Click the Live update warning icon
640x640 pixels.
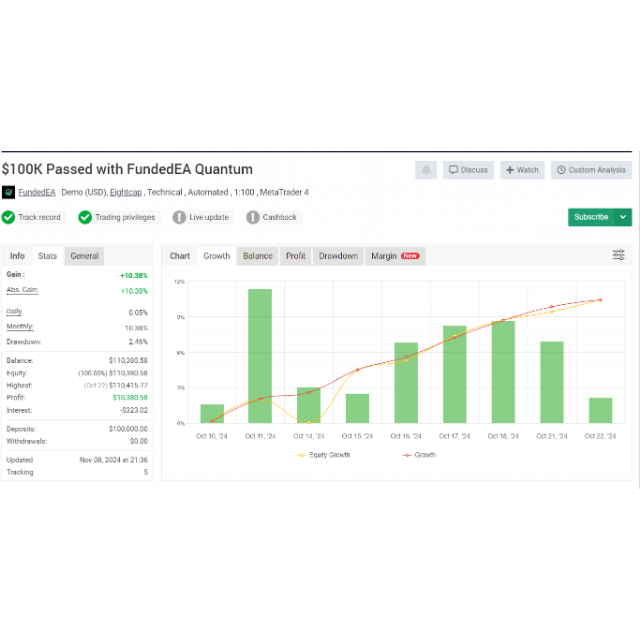(x=179, y=217)
